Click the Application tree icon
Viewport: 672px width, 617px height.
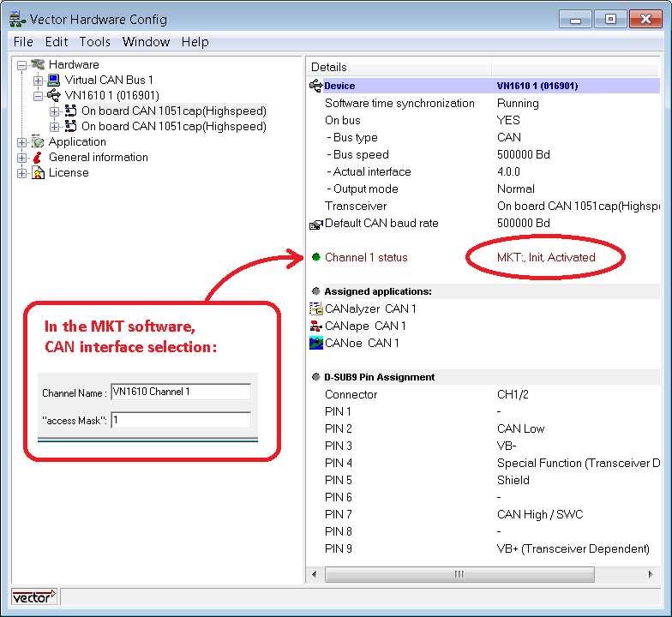(38, 142)
